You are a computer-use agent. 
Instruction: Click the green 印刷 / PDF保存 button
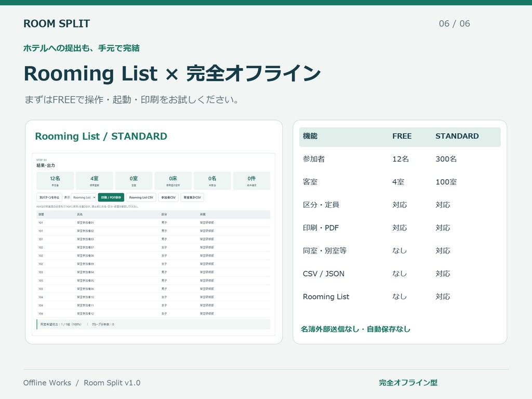111,197
